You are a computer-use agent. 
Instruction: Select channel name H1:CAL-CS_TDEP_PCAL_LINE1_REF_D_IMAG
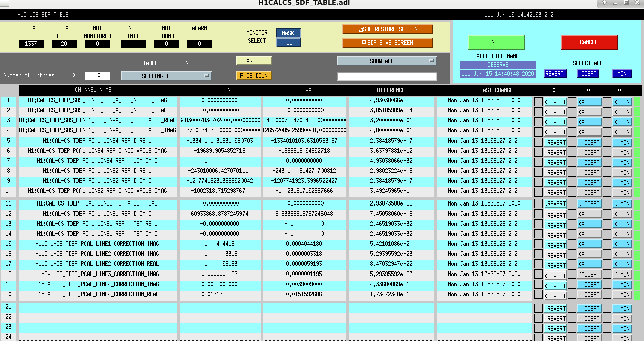(98, 213)
